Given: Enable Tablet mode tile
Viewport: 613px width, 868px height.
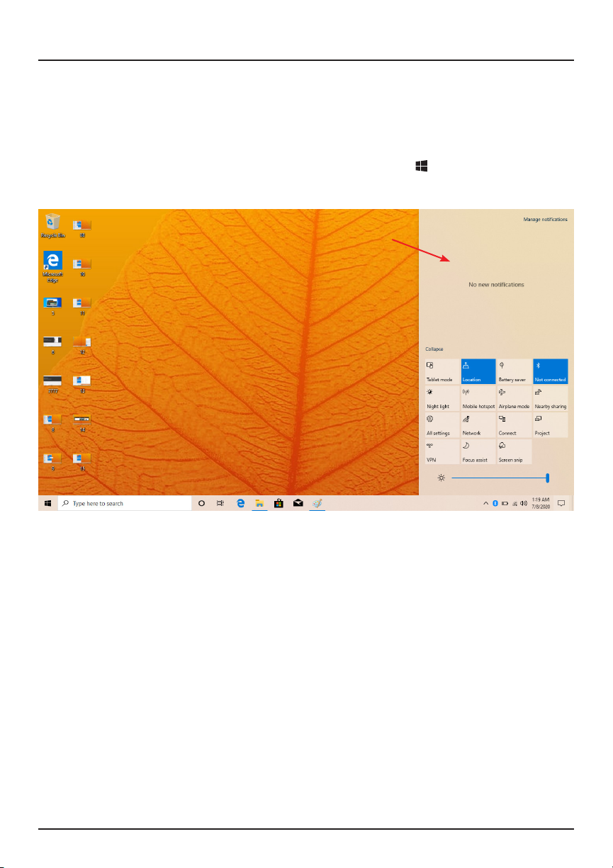Looking at the screenshot, I should tap(442, 371).
